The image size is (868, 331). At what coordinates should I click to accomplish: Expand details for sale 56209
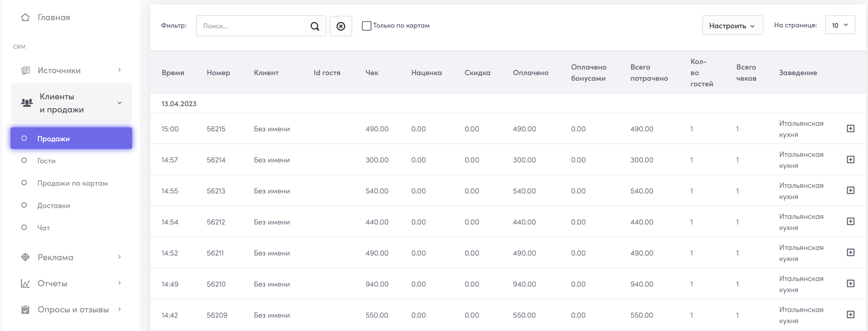[851, 314]
